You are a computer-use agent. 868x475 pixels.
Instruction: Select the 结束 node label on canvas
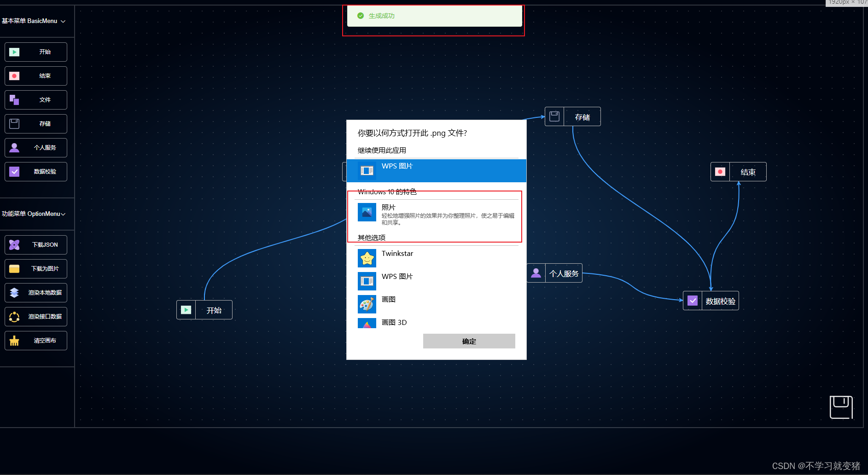[748, 173]
